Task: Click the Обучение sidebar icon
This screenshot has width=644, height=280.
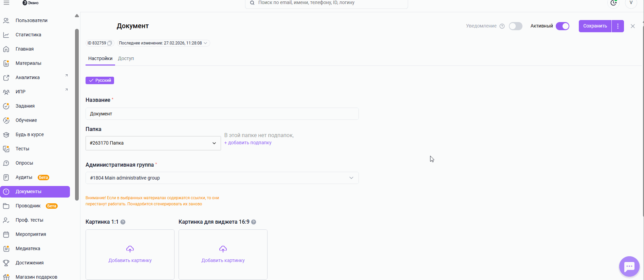Action: pyautogui.click(x=6, y=120)
